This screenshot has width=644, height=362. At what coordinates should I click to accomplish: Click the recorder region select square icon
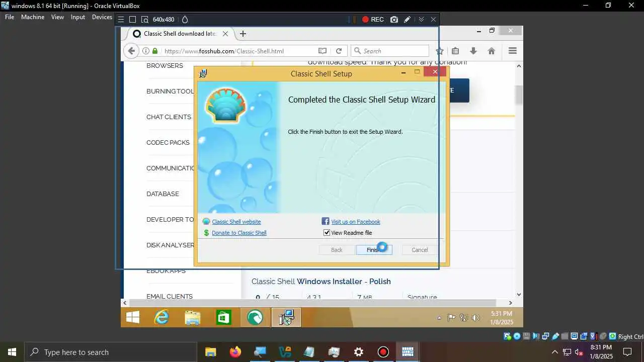(x=132, y=20)
